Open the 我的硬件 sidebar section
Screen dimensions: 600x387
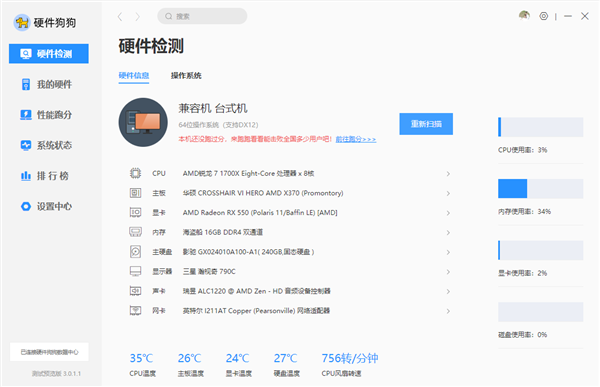click(49, 84)
